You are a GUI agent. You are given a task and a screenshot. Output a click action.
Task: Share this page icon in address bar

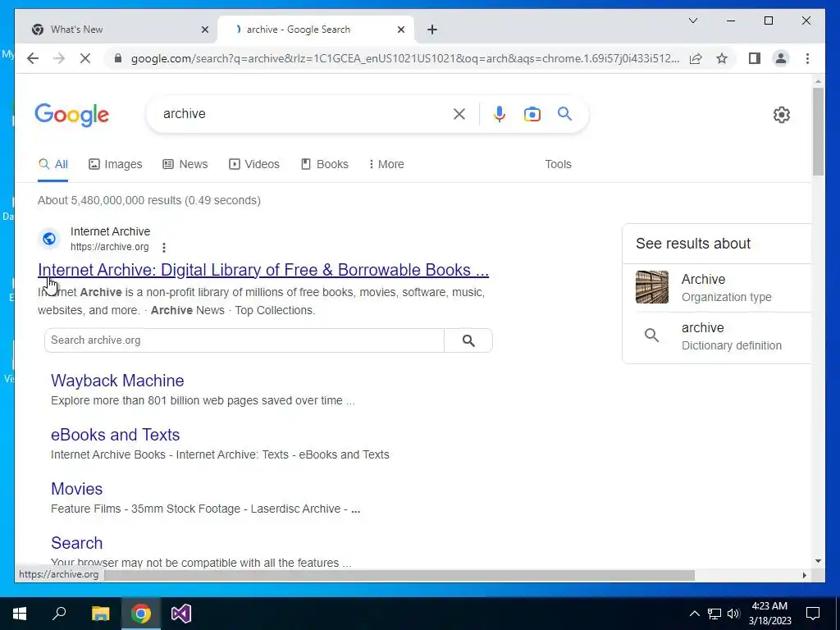tap(696, 58)
